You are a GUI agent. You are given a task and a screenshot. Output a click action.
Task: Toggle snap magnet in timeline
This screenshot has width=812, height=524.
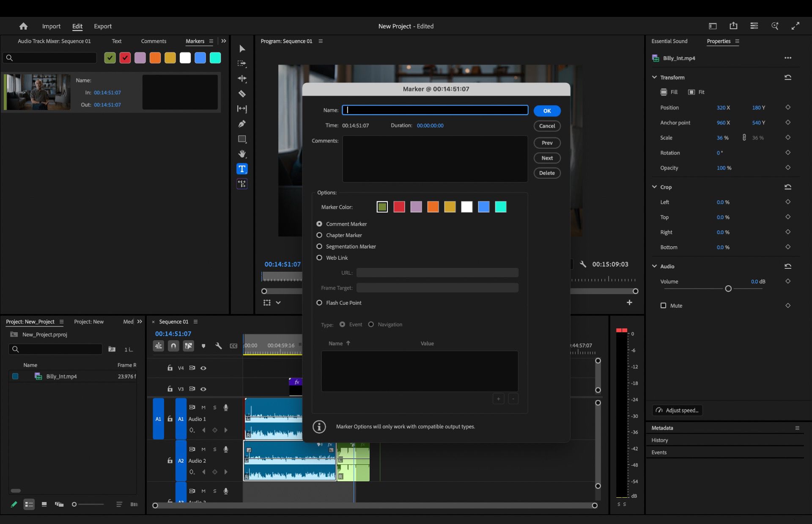coord(173,346)
